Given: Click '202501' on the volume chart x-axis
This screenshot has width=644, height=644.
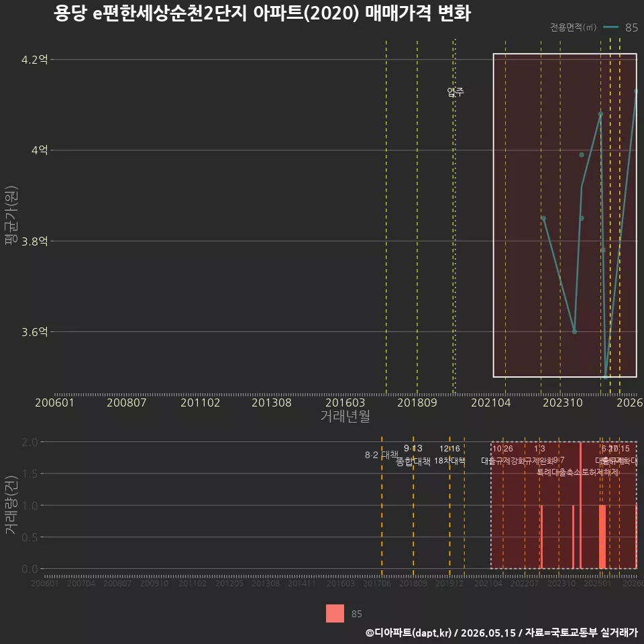Looking at the screenshot, I should pyautogui.click(x=598, y=583).
